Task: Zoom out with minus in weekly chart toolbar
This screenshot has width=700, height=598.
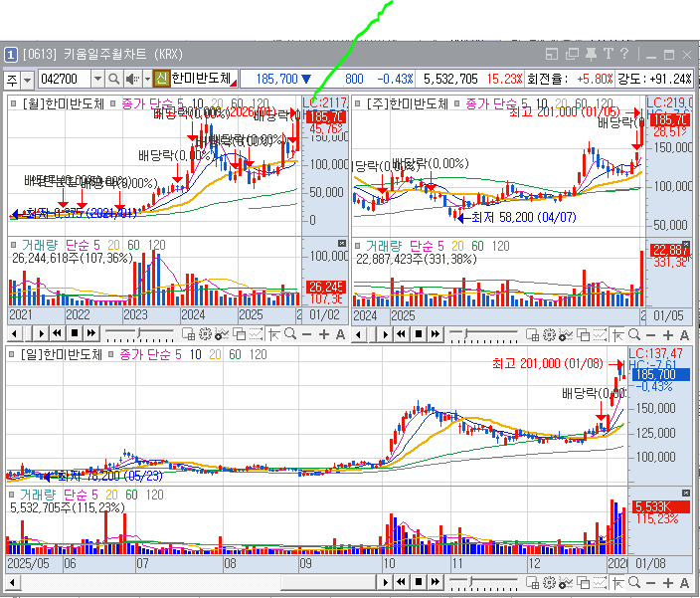Action: tap(651, 335)
